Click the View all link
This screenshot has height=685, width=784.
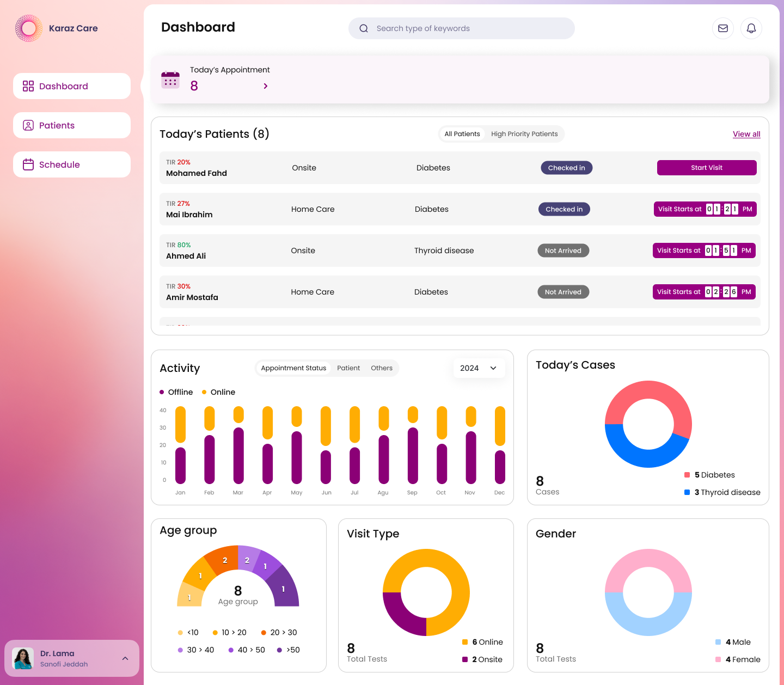tap(746, 134)
